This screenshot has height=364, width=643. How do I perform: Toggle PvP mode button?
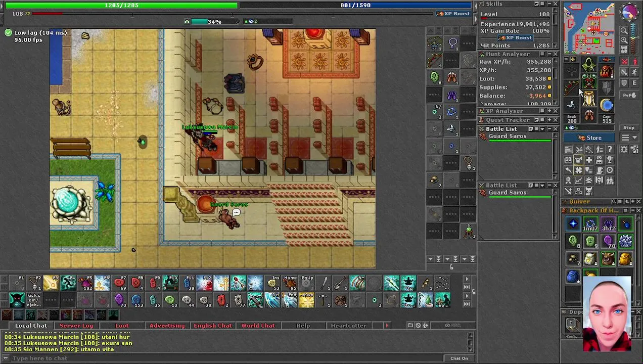click(629, 96)
